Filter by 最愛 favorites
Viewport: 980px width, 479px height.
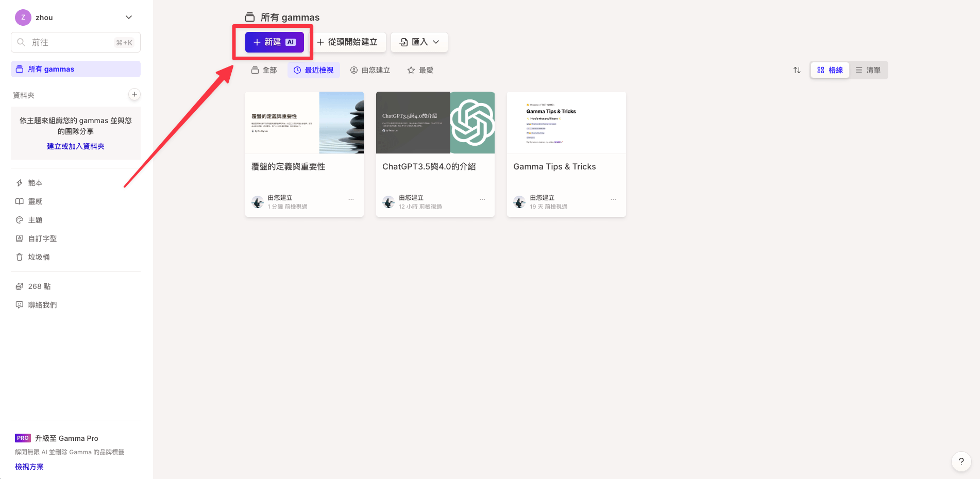point(420,70)
